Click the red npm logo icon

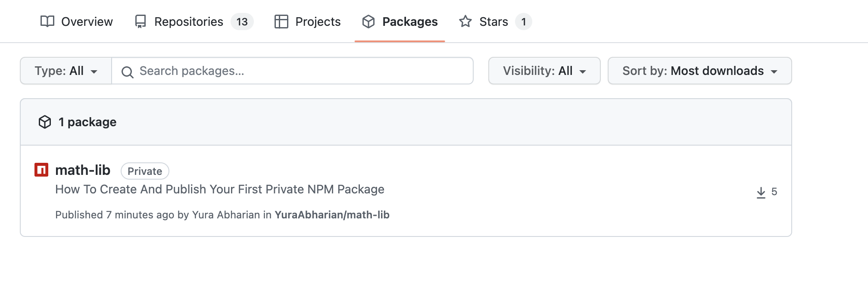coord(41,170)
